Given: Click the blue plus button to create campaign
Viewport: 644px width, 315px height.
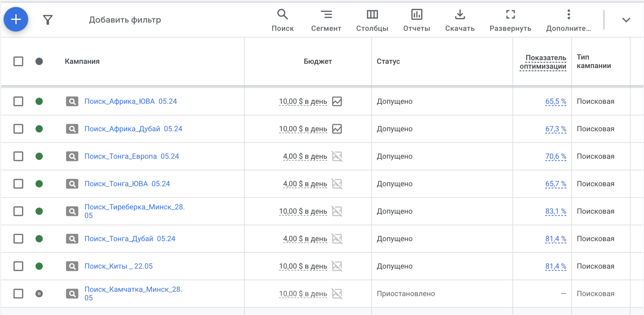Looking at the screenshot, I should click(16, 20).
